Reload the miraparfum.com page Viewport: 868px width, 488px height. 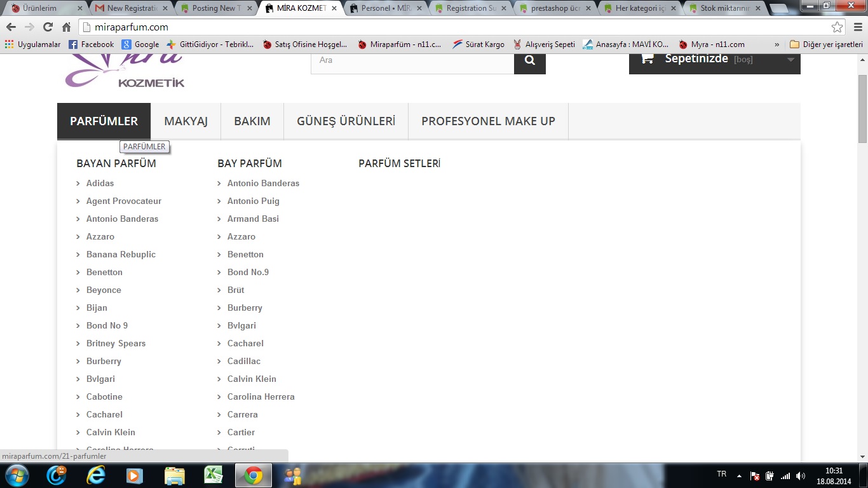[x=48, y=27]
